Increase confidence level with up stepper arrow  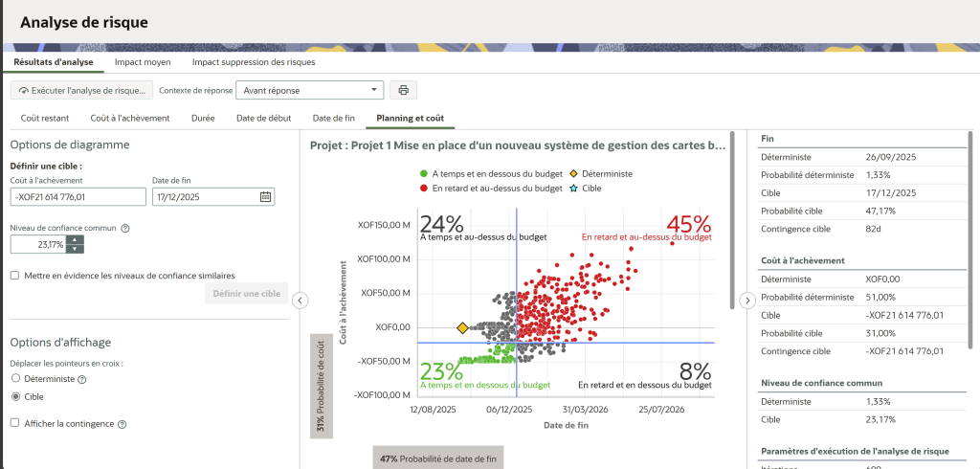(x=76, y=239)
